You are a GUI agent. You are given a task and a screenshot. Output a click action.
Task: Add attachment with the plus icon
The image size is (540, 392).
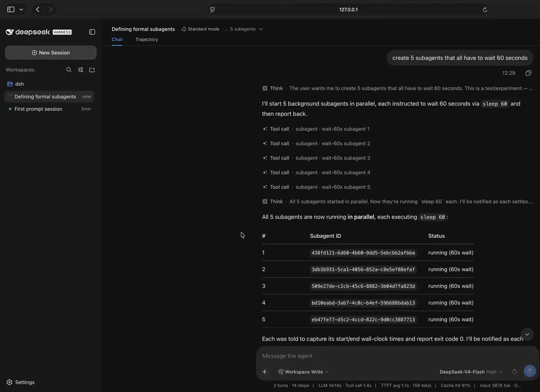265,372
